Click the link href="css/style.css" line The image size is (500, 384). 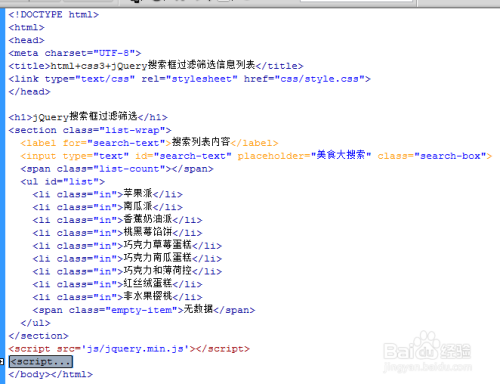coord(190,79)
